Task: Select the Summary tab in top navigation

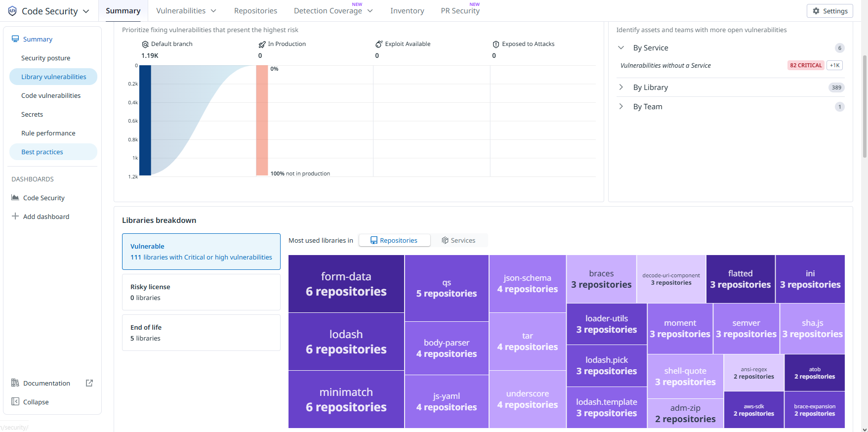Action: tap(123, 11)
